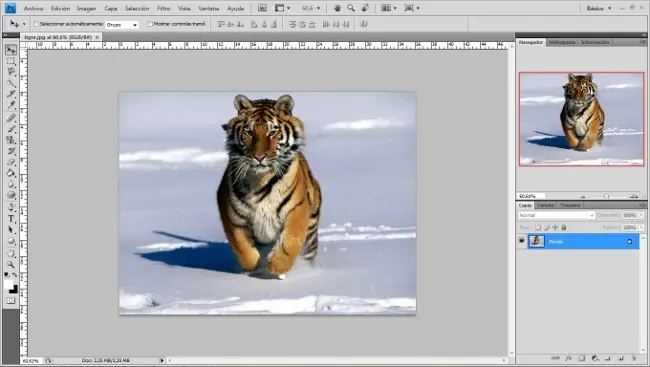This screenshot has width=650, height=367.
Task: Click the Navigator zoom slider handle
Action: (x=606, y=196)
